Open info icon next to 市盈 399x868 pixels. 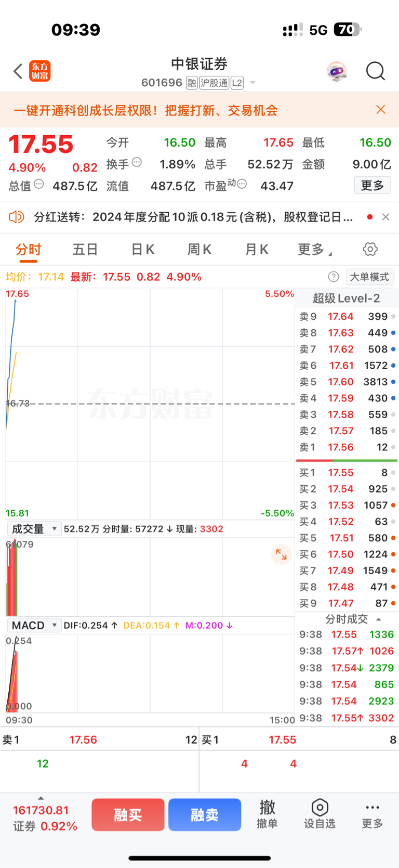click(x=242, y=184)
